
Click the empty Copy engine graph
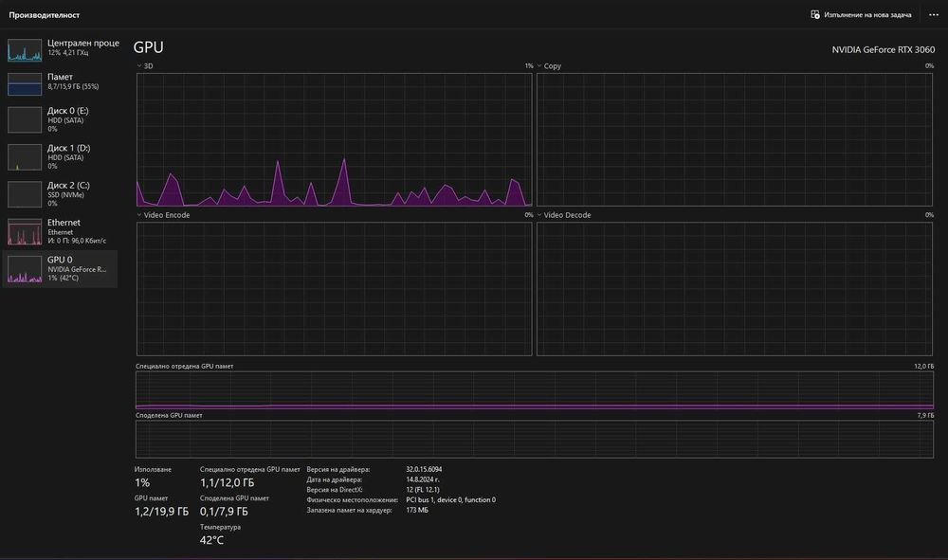(x=735, y=139)
